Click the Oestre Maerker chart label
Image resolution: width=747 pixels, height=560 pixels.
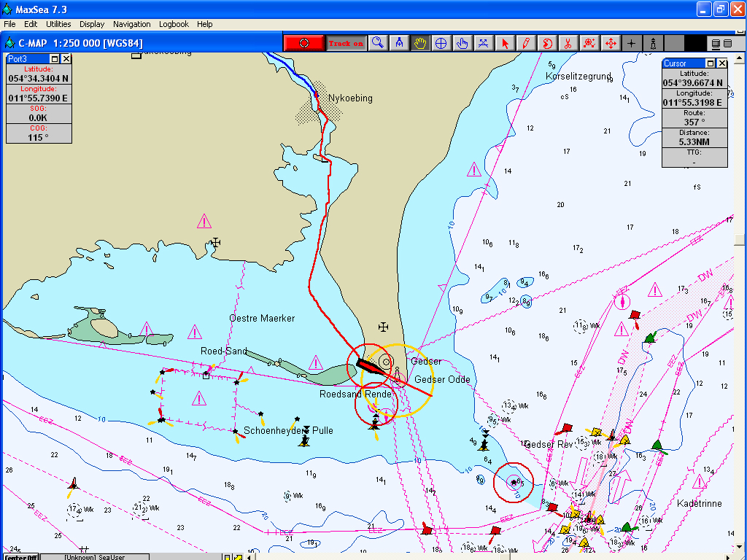262,318
